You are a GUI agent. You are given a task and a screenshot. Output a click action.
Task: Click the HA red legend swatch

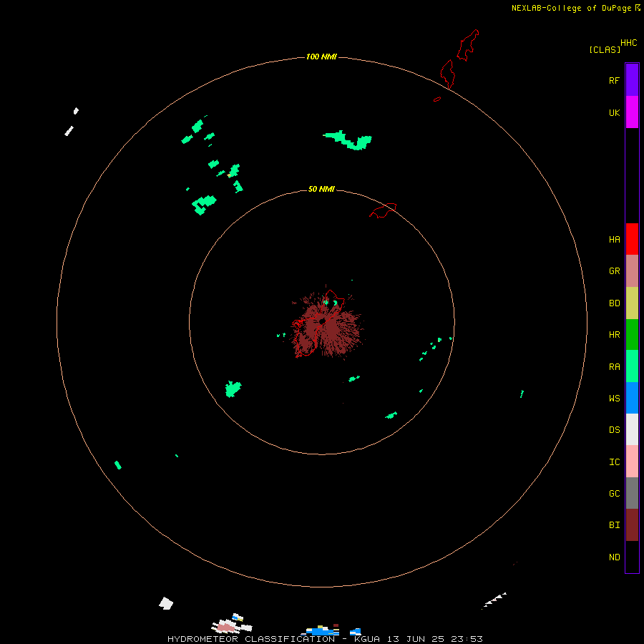click(x=632, y=239)
